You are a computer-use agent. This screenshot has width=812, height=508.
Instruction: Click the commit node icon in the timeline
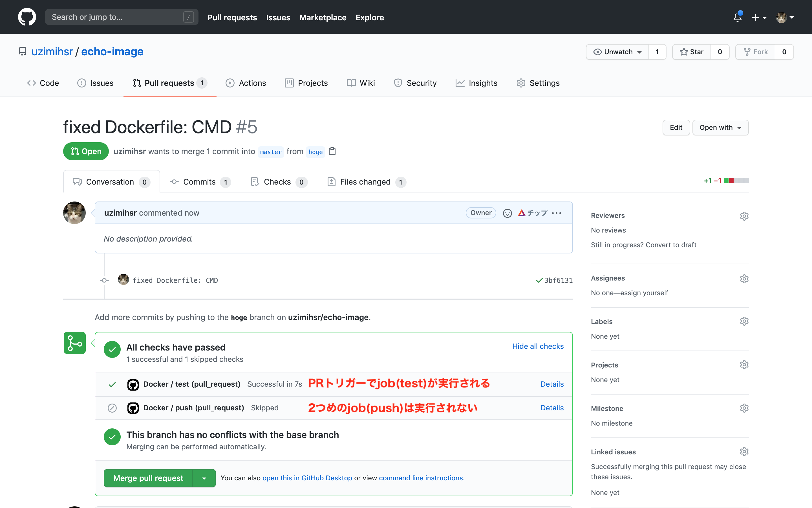point(104,280)
